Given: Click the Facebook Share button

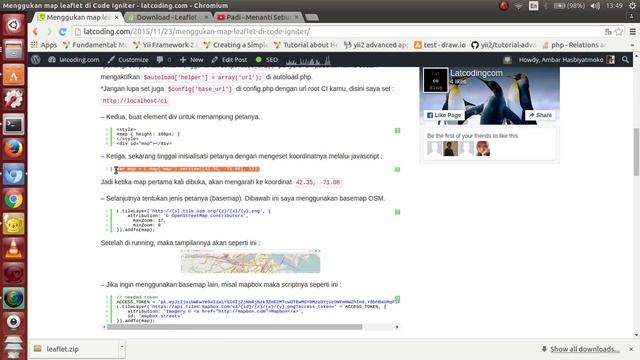Looking at the screenshot, I should (x=540, y=115).
